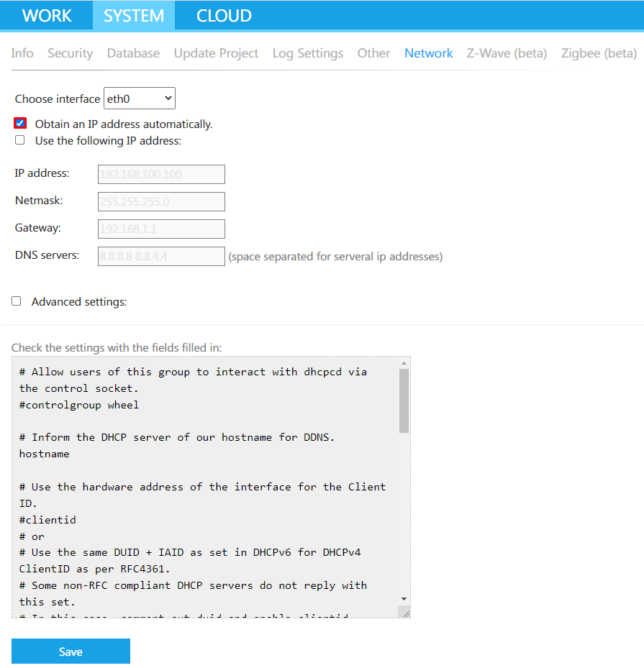This screenshot has height=668, width=644.
Task: Click the config text area scrollbar down arrow
Action: tap(404, 598)
